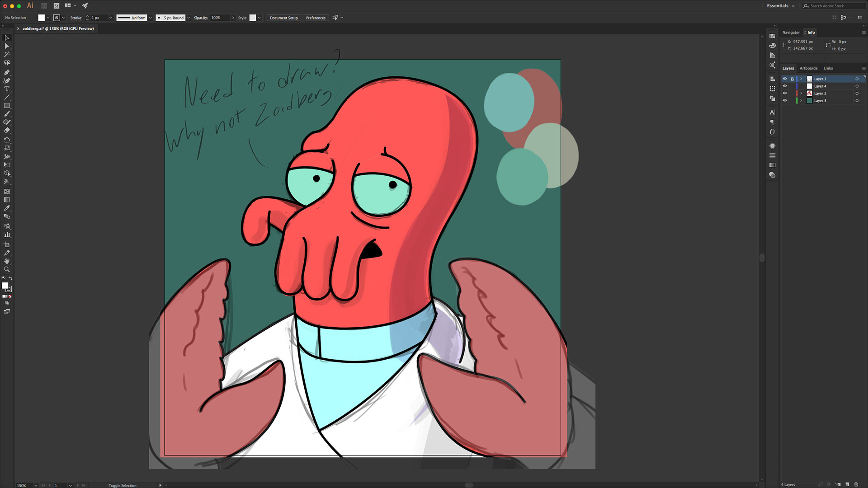Open the Transparency panel icon
868x488 pixels.
[x=772, y=175]
